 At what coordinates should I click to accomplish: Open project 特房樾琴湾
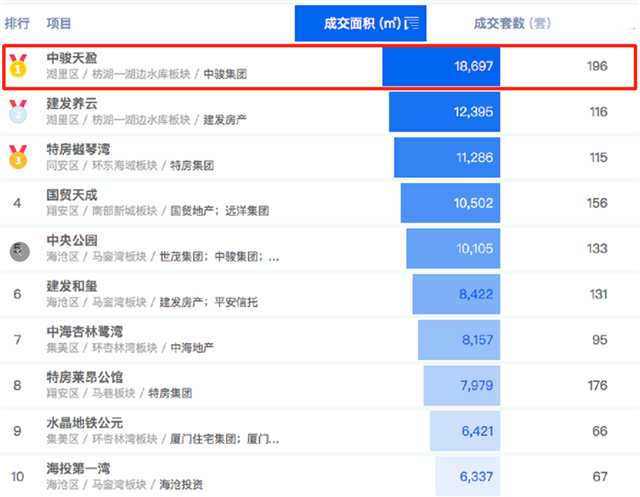click(78, 149)
